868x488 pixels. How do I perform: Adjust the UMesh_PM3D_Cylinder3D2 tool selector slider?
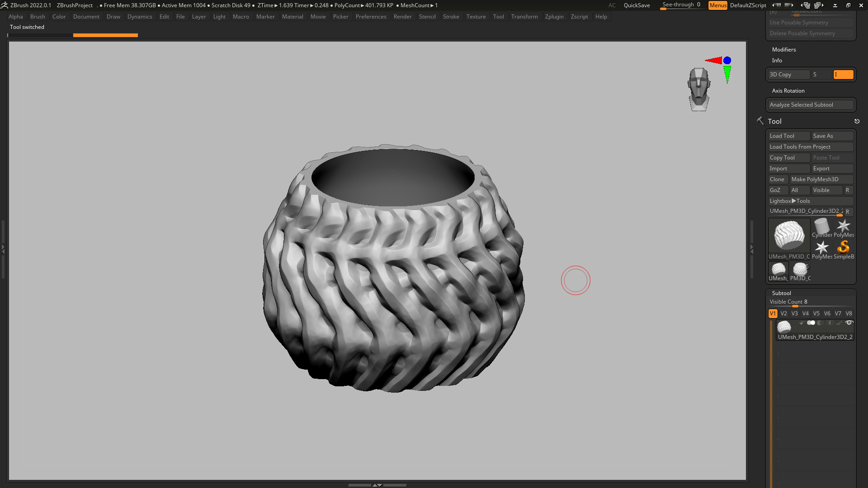point(806,211)
